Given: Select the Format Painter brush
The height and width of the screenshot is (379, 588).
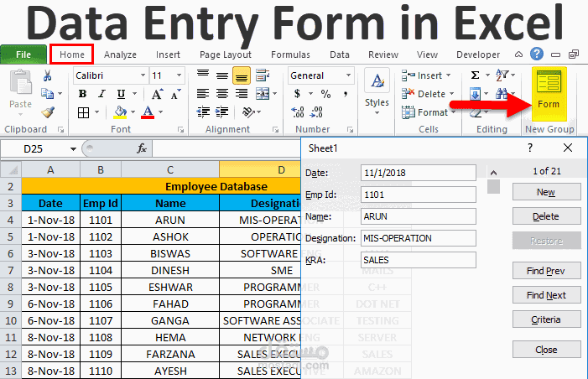Looking at the screenshot, I should [x=48, y=112].
